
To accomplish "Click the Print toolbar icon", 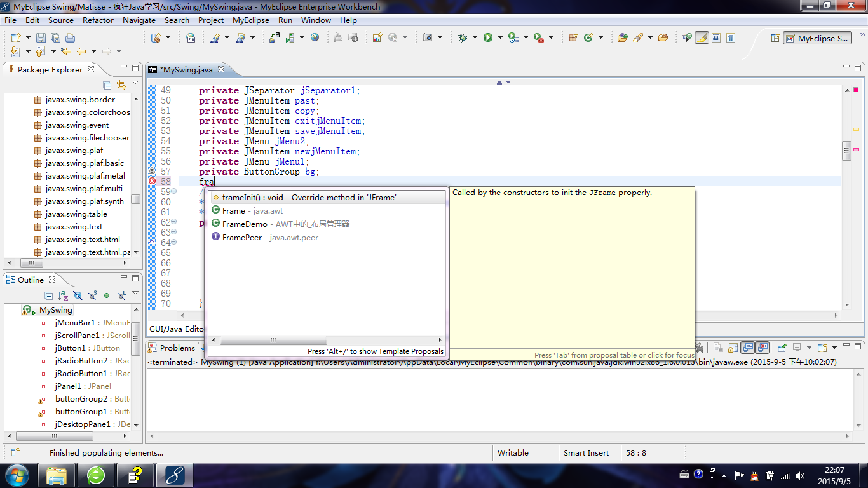I will (x=70, y=38).
